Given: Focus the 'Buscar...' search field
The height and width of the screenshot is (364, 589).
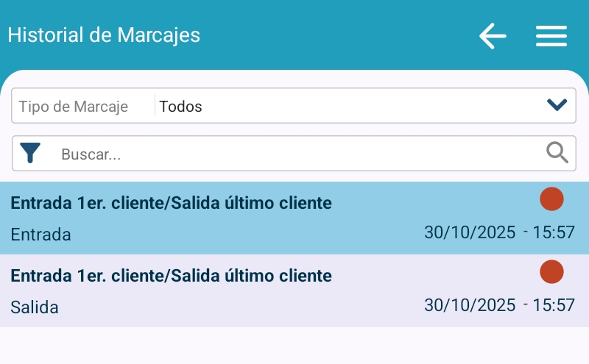Looking at the screenshot, I should [x=294, y=154].
